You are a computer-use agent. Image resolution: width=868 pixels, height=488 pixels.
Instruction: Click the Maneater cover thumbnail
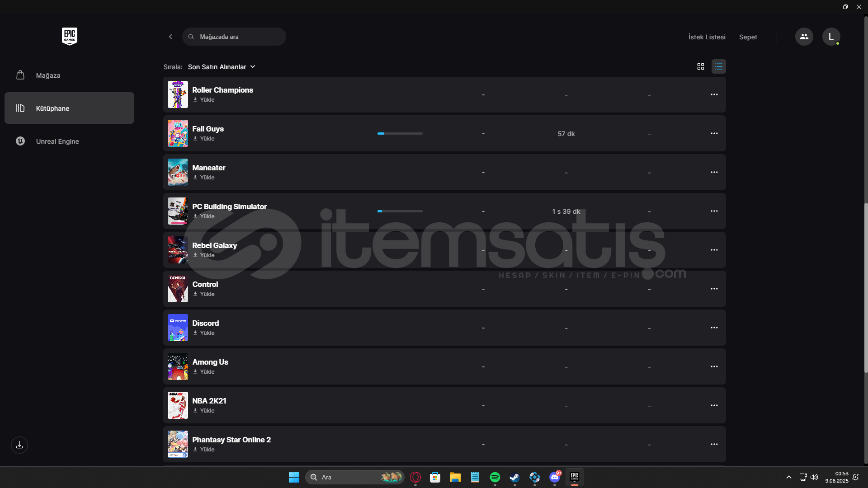(x=178, y=172)
